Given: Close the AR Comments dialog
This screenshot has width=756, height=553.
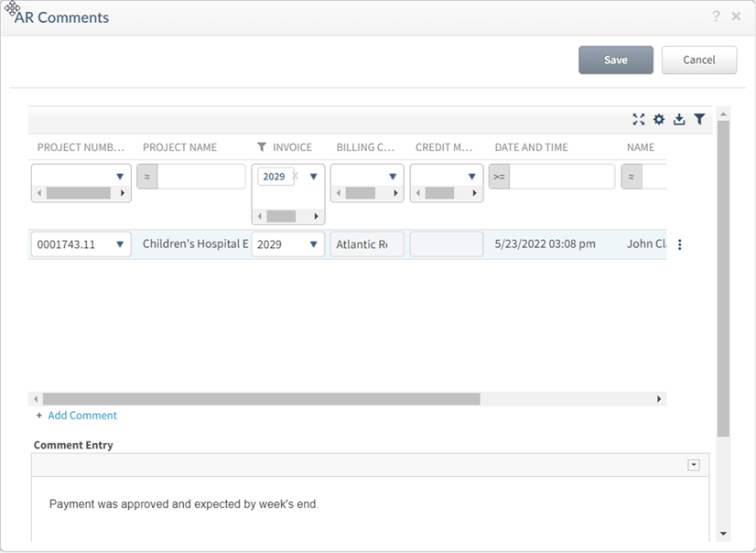Looking at the screenshot, I should click(736, 16).
